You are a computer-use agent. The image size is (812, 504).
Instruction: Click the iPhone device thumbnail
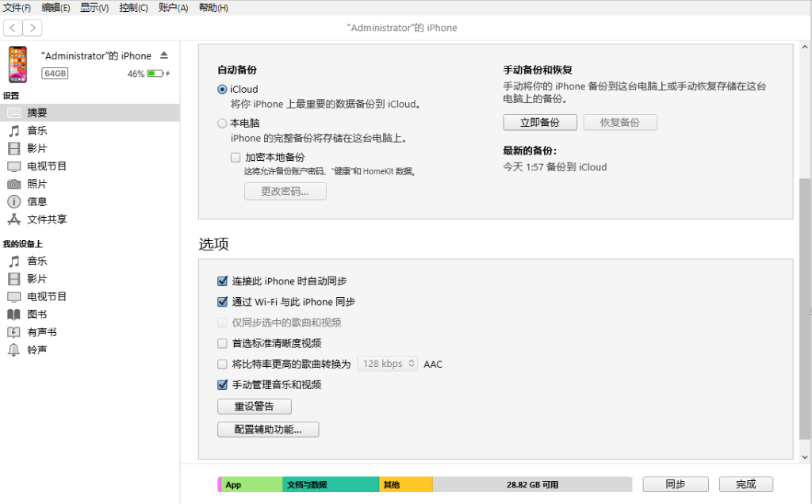(17, 64)
